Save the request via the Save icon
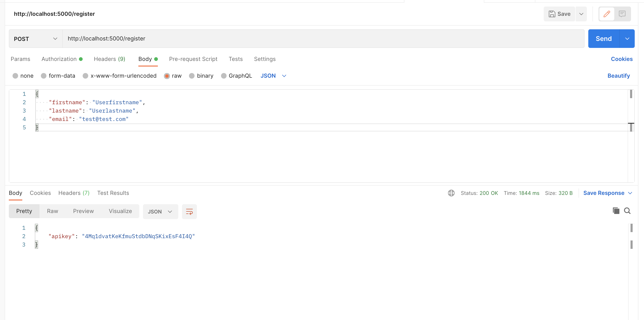Screen dimensions: 644x320 (559, 14)
